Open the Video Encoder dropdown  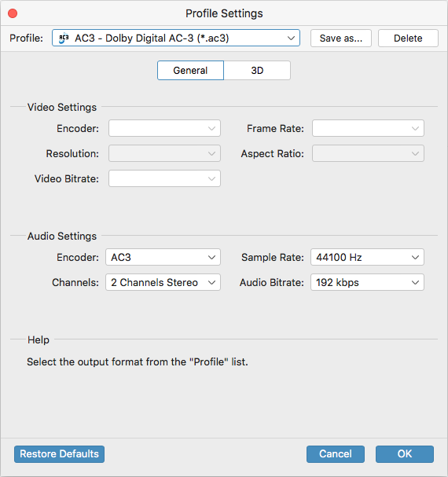pos(164,128)
